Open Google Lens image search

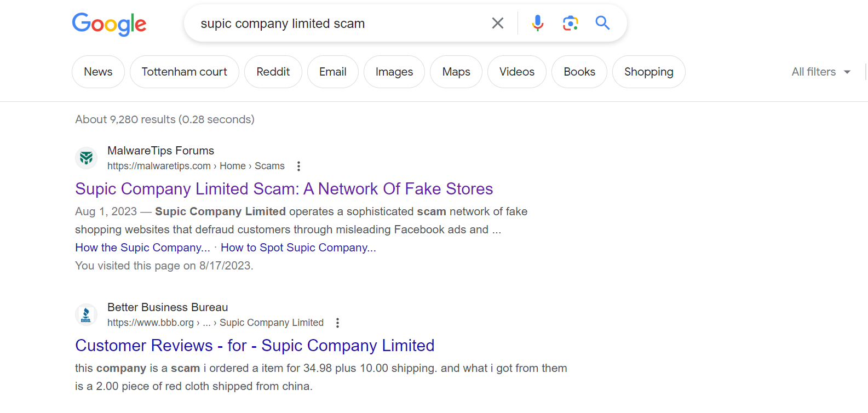click(570, 23)
